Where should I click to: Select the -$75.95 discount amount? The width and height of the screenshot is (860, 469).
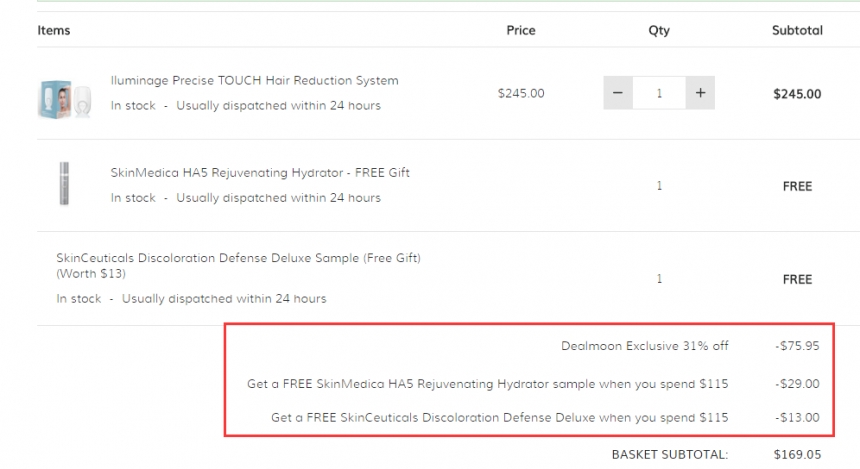pyautogui.click(x=797, y=346)
